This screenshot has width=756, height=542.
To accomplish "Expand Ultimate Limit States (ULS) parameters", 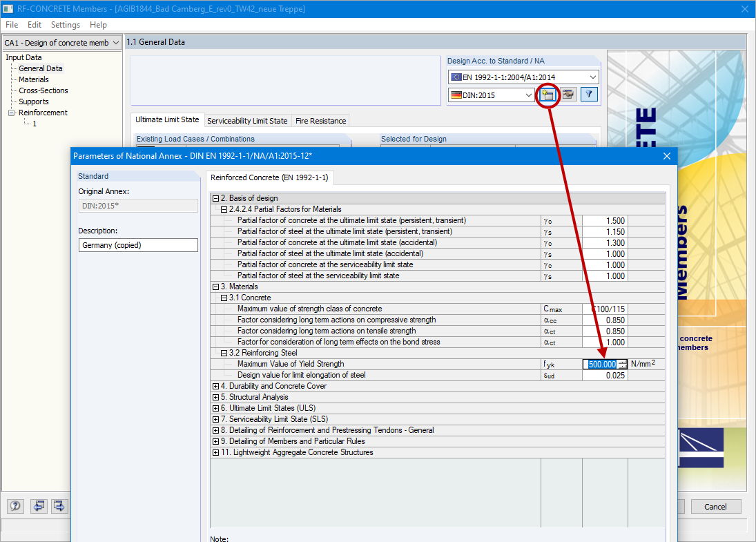I will click(x=216, y=408).
